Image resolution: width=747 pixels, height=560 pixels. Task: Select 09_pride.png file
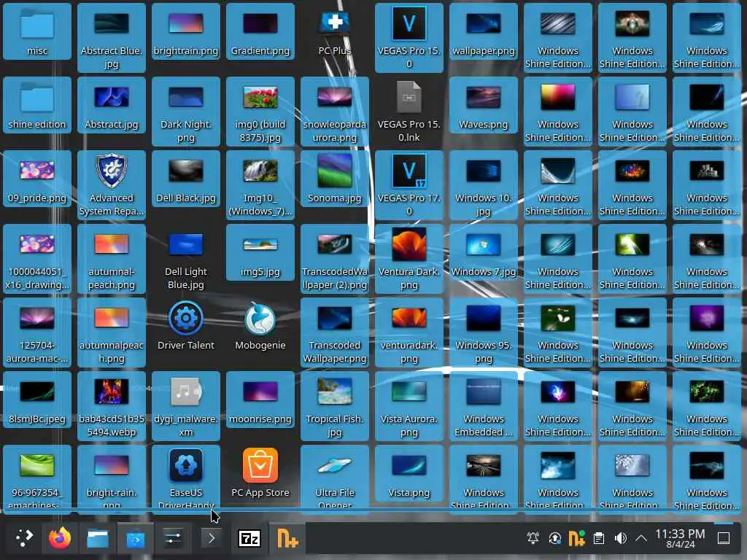(37, 179)
